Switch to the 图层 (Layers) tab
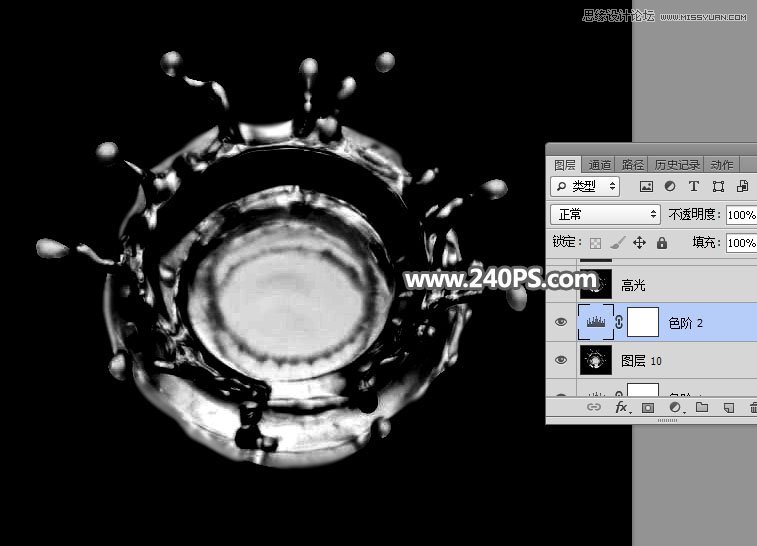The width and height of the screenshot is (757, 546). 564,165
